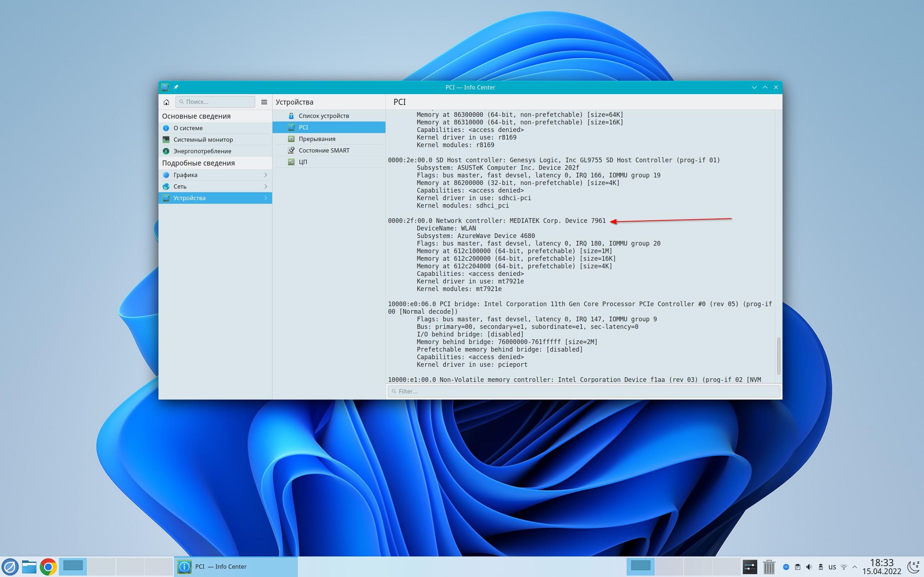Click the PCI output vertical scrollbar
The height and width of the screenshot is (577, 924).
(779, 356)
